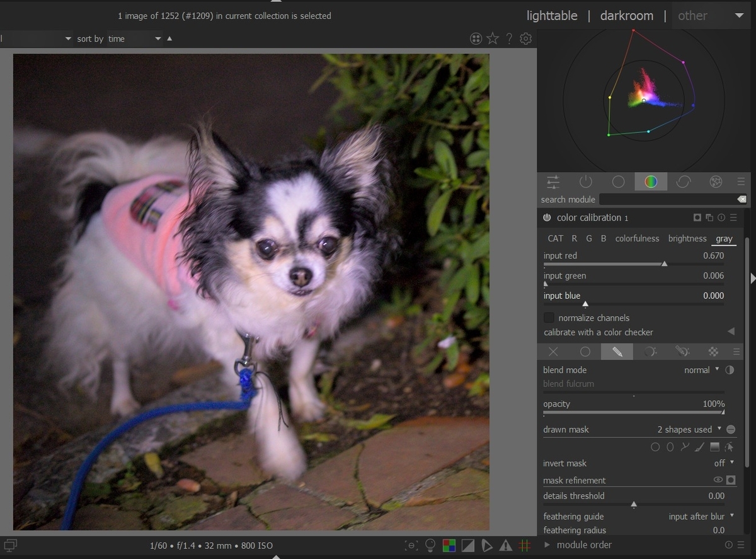This screenshot has width=756, height=559.
Task: Add ellipse mask shape
Action: point(670,447)
